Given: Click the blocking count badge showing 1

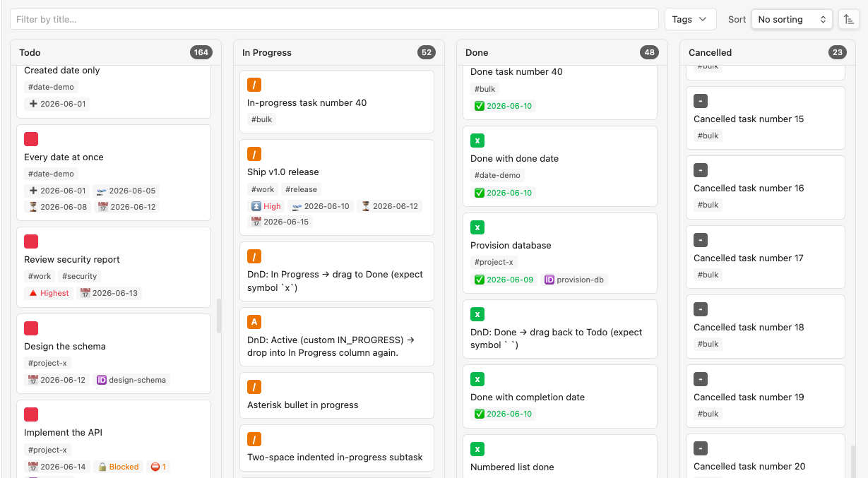Looking at the screenshot, I should point(158,467).
